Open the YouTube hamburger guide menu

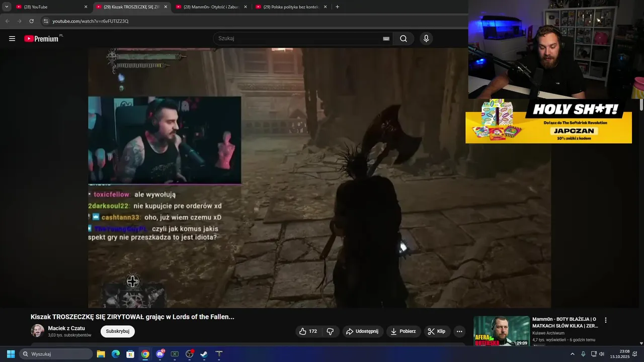coord(12,39)
